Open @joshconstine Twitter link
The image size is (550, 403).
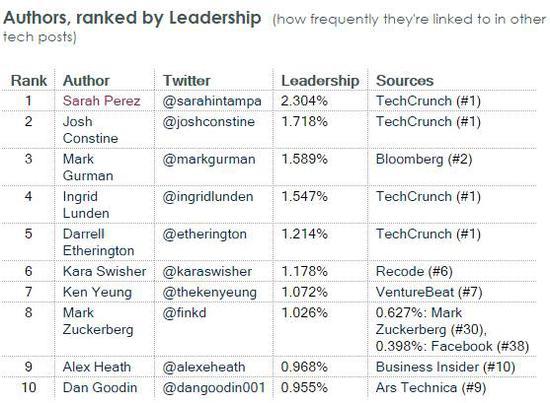point(208,122)
